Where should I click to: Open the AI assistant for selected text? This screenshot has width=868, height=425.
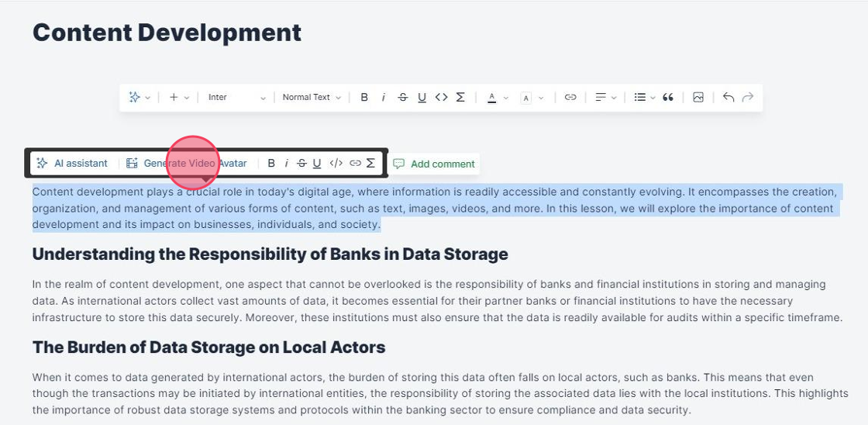[72, 164]
